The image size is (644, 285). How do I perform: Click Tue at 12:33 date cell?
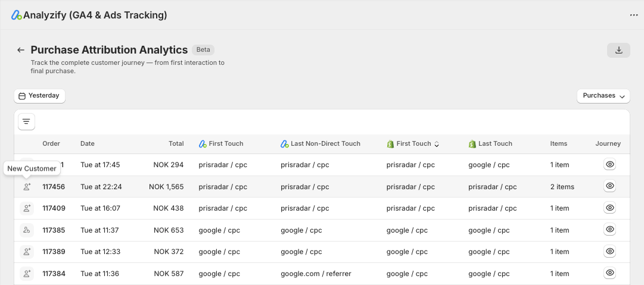coord(100,252)
